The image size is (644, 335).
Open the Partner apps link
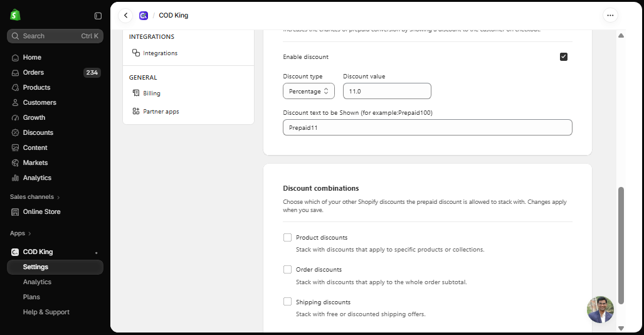coord(161,112)
